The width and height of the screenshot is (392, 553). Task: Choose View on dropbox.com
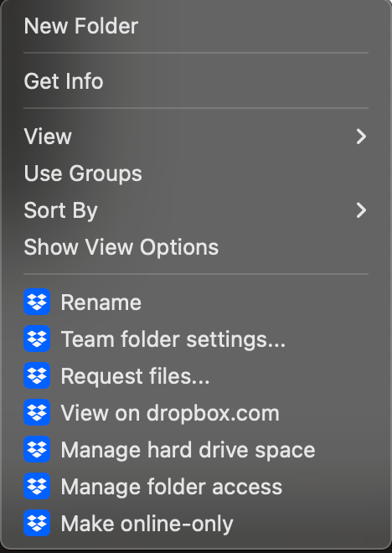pyautogui.click(x=196, y=412)
